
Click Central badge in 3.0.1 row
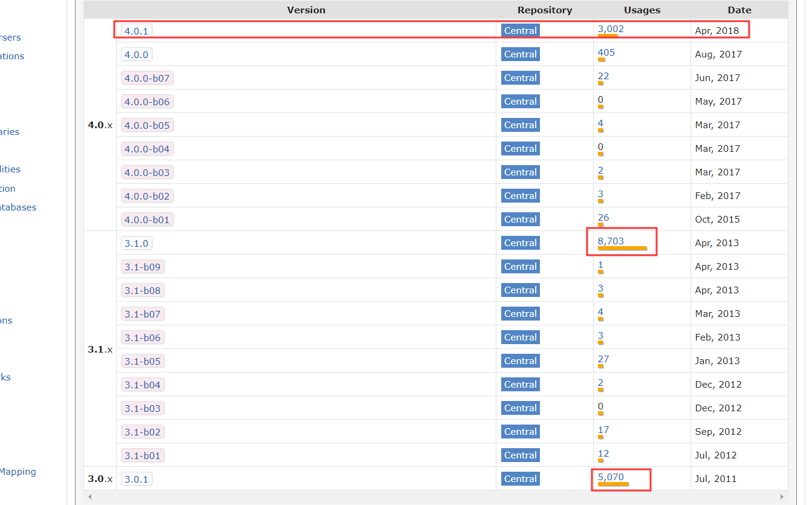pyautogui.click(x=521, y=479)
